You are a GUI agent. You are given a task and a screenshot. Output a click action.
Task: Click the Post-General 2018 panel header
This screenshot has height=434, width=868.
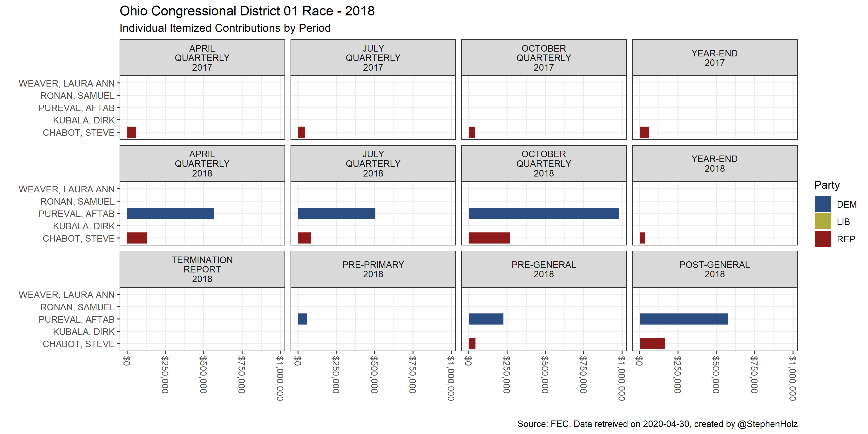point(714,269)
